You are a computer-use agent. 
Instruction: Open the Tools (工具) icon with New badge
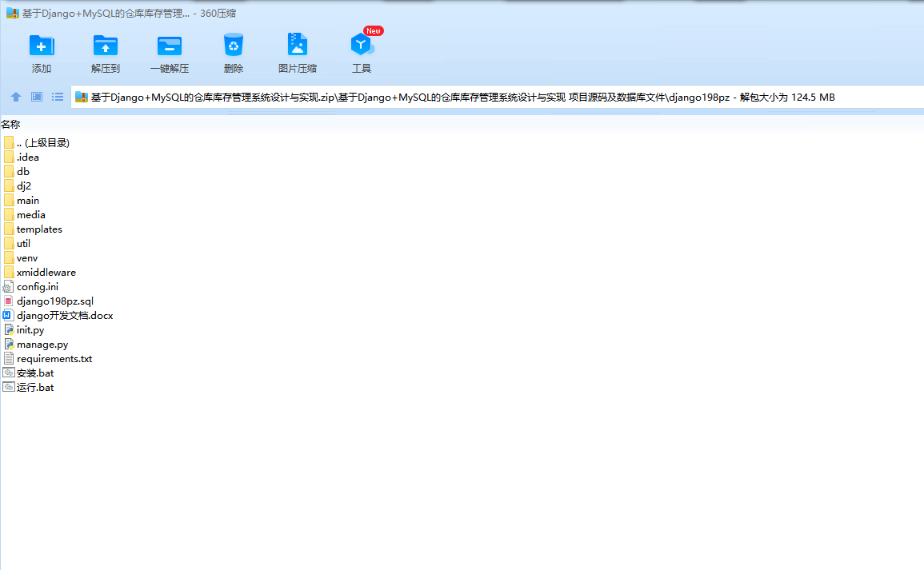click(362, 45)
